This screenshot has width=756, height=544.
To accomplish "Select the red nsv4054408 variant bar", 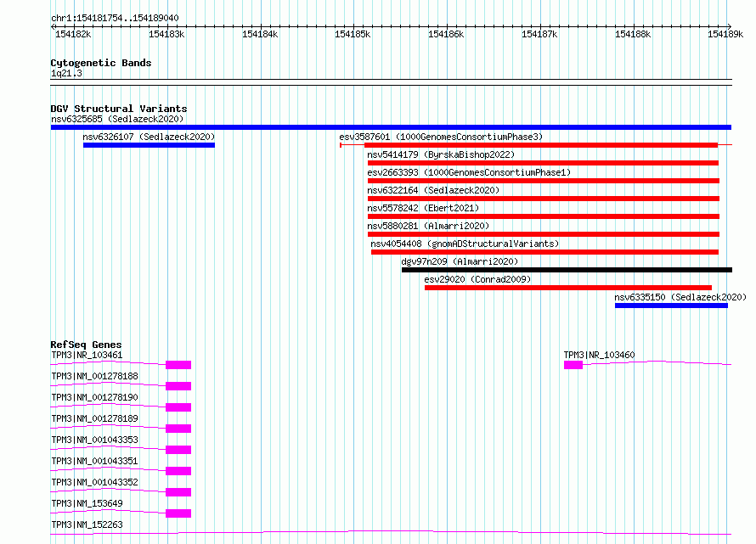I will click(x=544, y=252).
